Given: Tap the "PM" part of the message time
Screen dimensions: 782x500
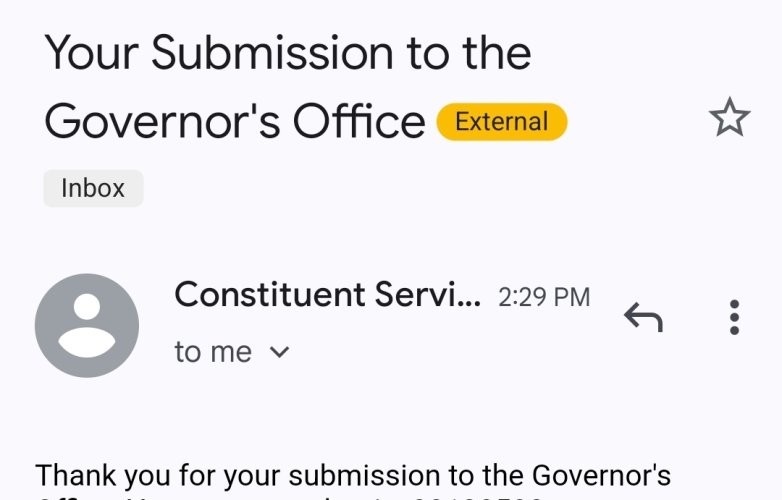Looking at the screenshot, I should [572, 297].
